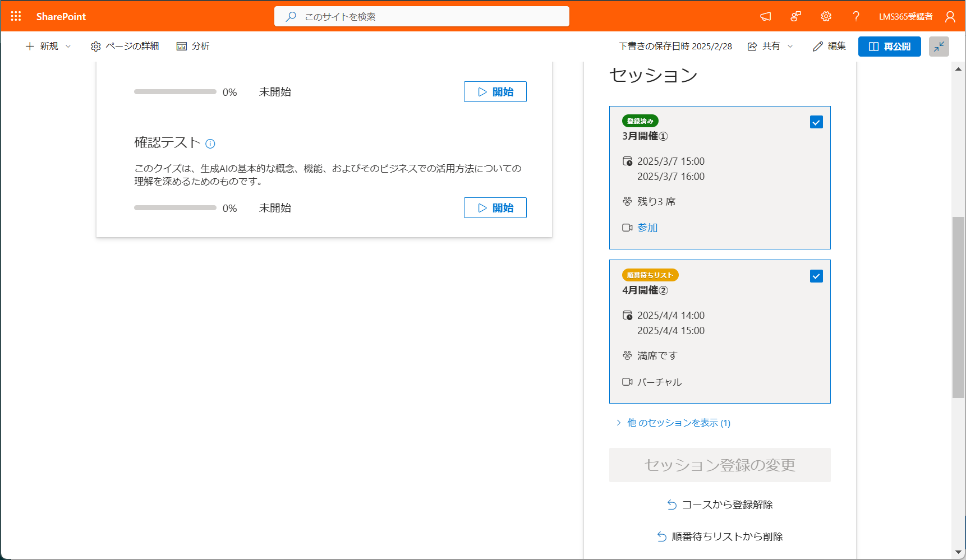
Task: Open the user account profile icon
Action: pyautogui.click(x=950, y=17)
